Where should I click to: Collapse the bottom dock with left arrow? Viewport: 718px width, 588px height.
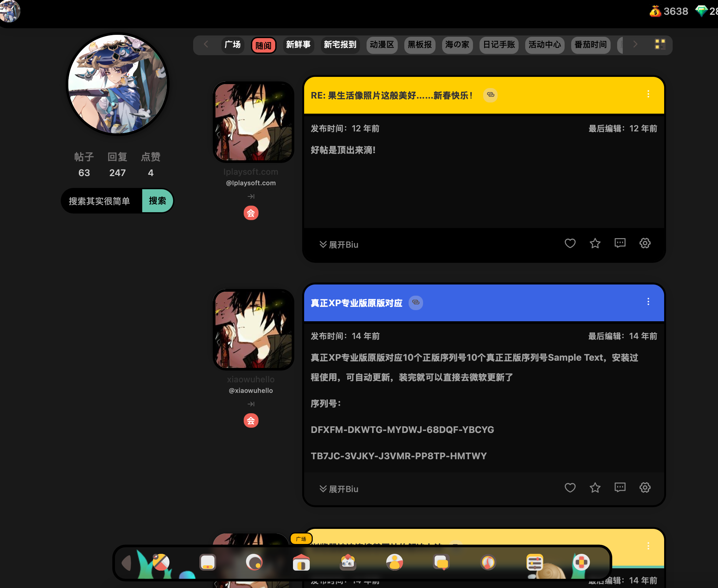click(x=127, y=563)
